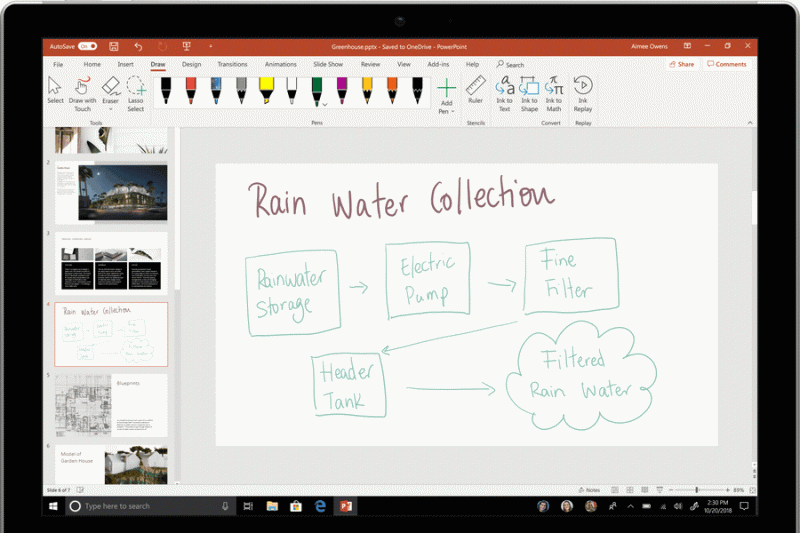Select the Lasso Select tool
This screenshot has width=800, height=533.
(135, 90)
